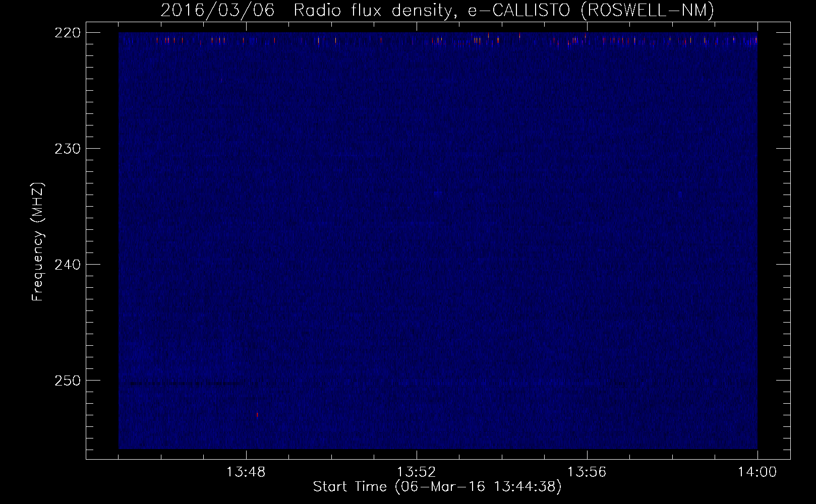Click the 'Start Time (06-Mar-16 13:44:38)' x-axis label

point(437,487)
